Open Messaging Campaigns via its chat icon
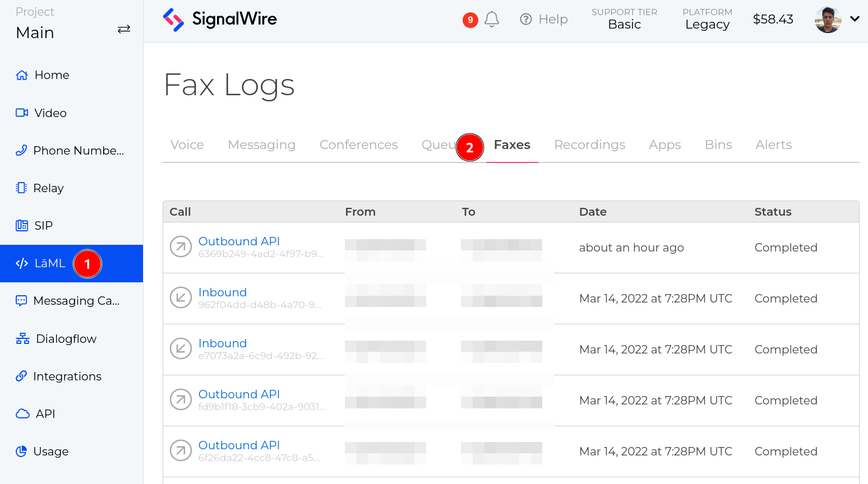 [x=21, y=300]
